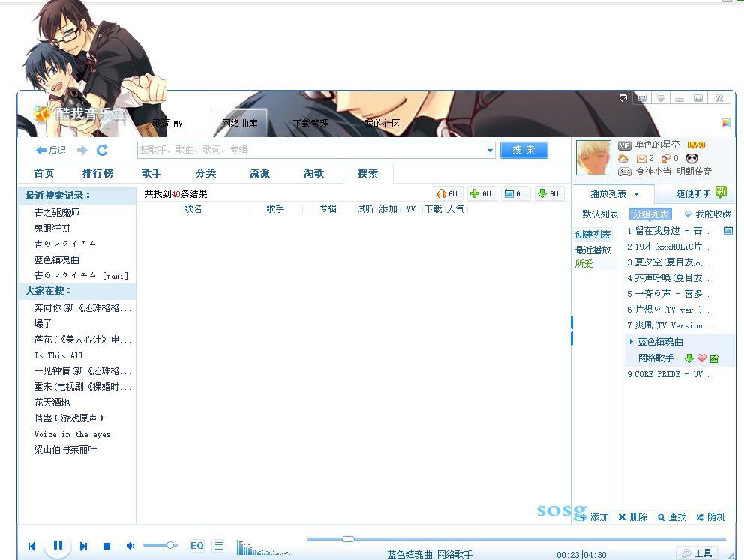Viewport: 744px width, 560px height.
Task: Open the title-bar main menu icon
Action: (x=661, y=98)
